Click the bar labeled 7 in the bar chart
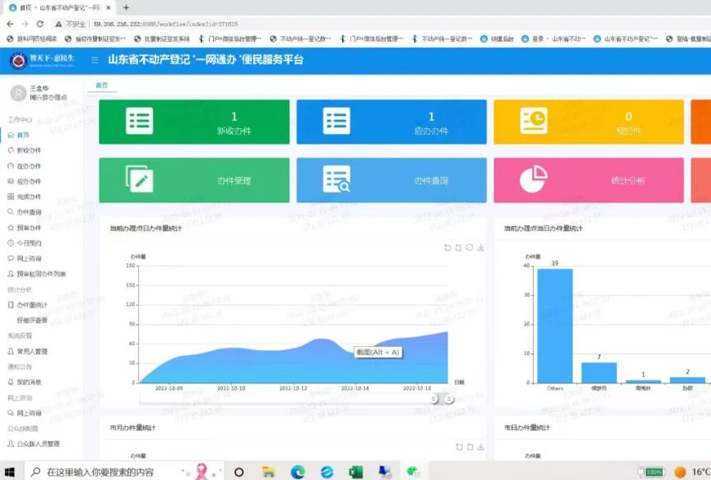 599,373
